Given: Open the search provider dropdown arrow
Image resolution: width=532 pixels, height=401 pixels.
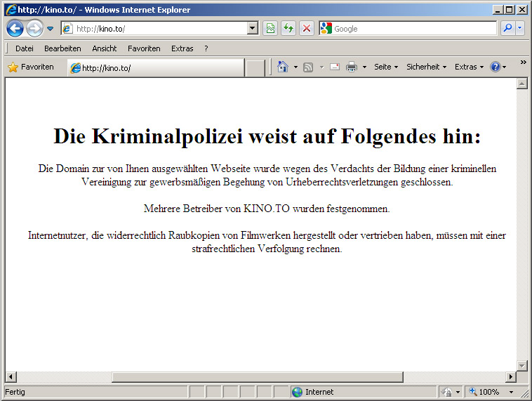Looking at the screenshot, I should [x=520, y=29].
